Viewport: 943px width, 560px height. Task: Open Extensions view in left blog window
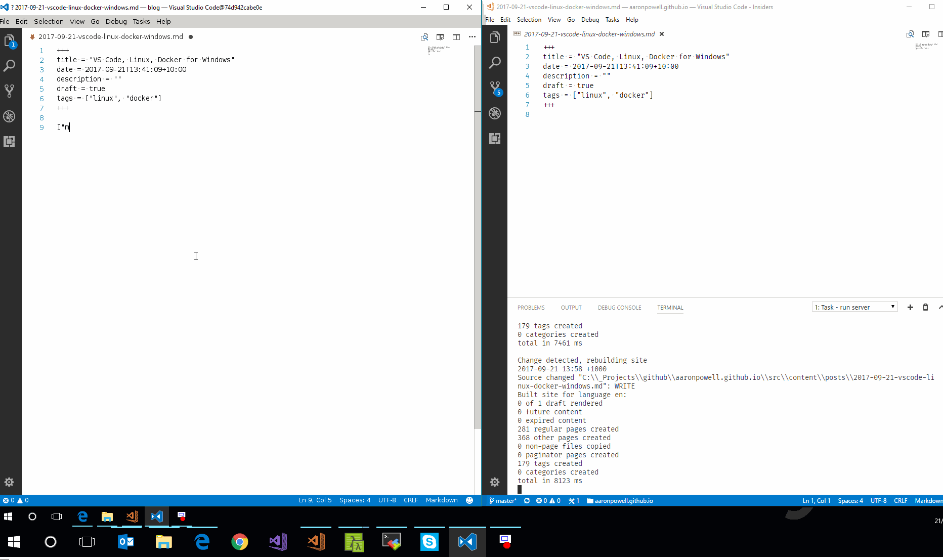(x=10, y=142)
